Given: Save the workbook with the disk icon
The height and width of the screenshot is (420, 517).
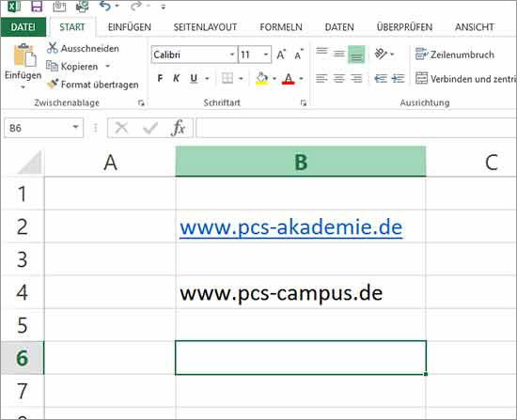Looking at the screenshot, I should (37, 7).
